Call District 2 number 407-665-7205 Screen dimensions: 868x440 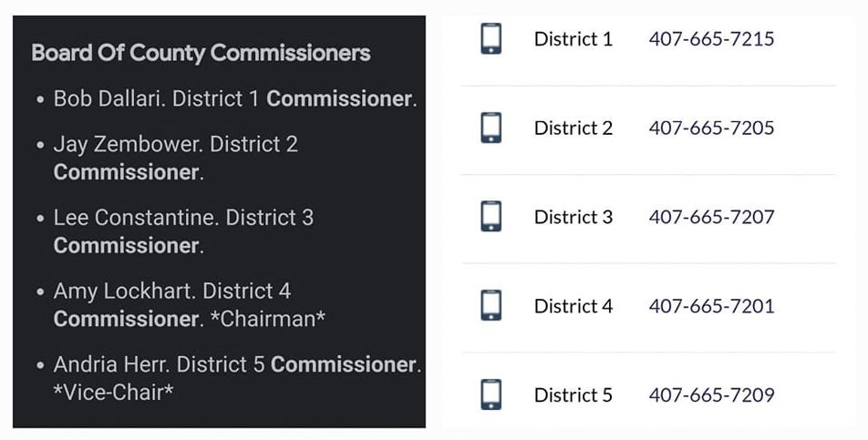(711, 128)
